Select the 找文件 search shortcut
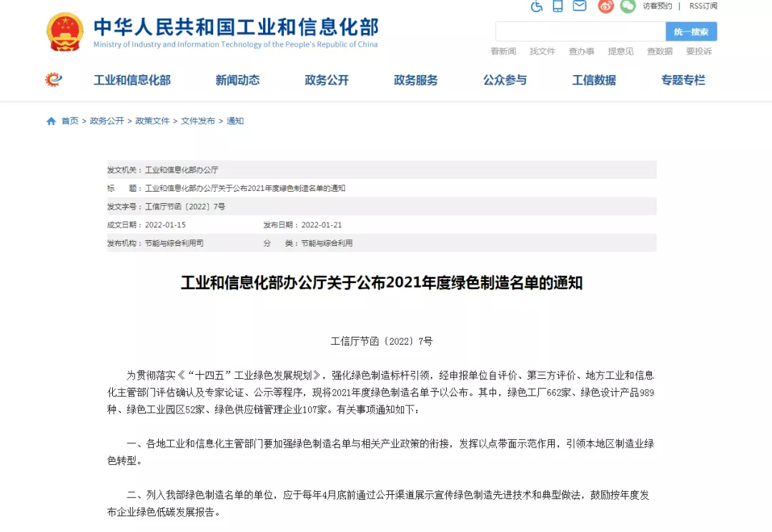 [542, 51]
